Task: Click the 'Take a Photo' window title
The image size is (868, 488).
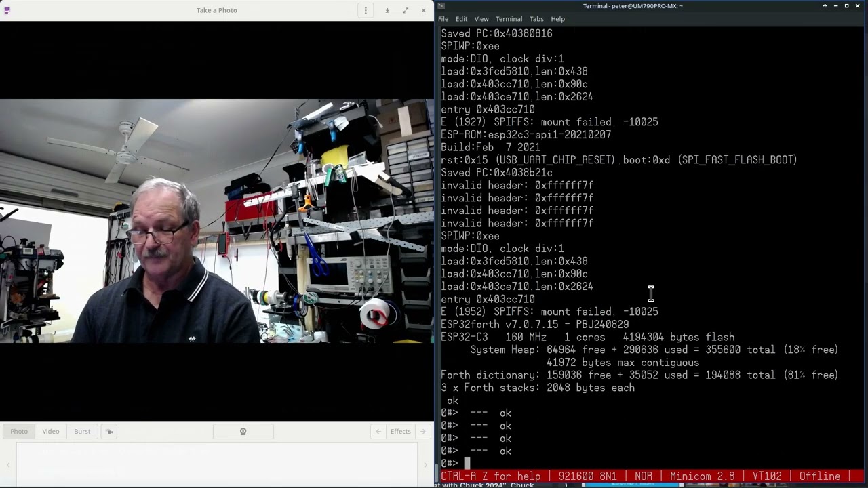Action: 216,10
